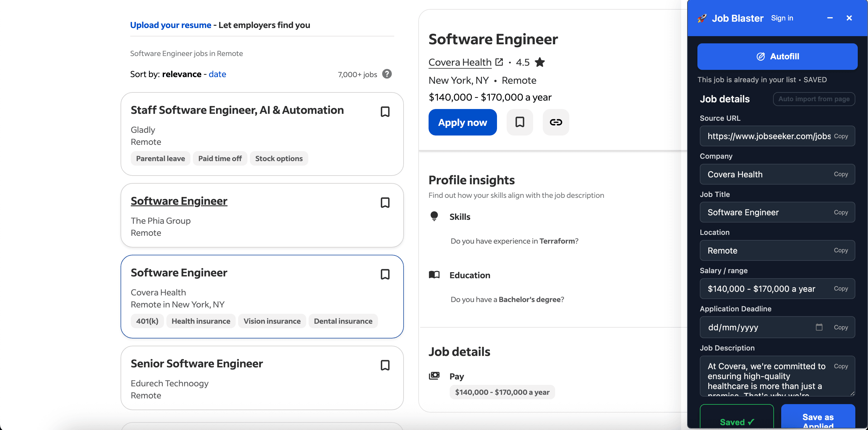The image size is (868, 430).
Task: Open the jobs count help question icon
Action: pyautogui.click(x=387, y=74)
